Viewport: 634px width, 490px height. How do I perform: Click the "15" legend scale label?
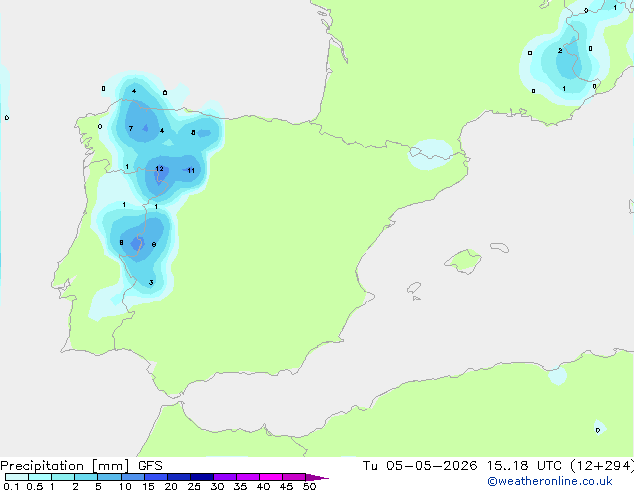[x=148, y=486]
